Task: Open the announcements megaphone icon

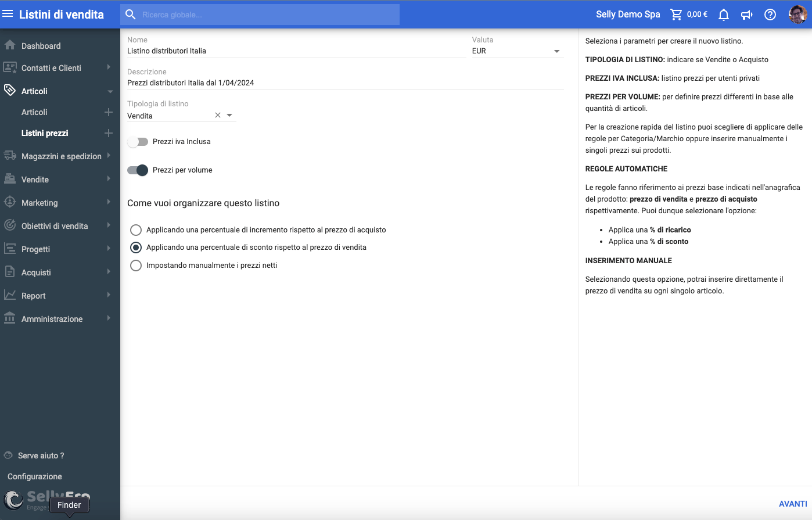Action: coord(746,15)
